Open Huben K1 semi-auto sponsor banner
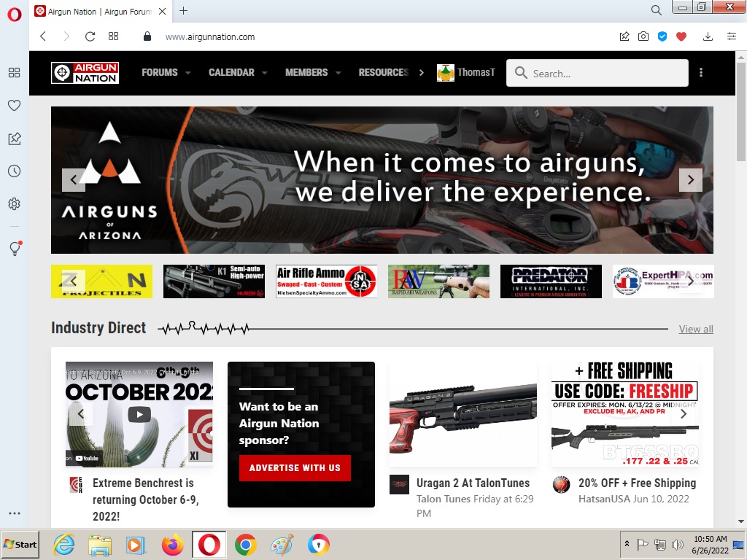 214,281
